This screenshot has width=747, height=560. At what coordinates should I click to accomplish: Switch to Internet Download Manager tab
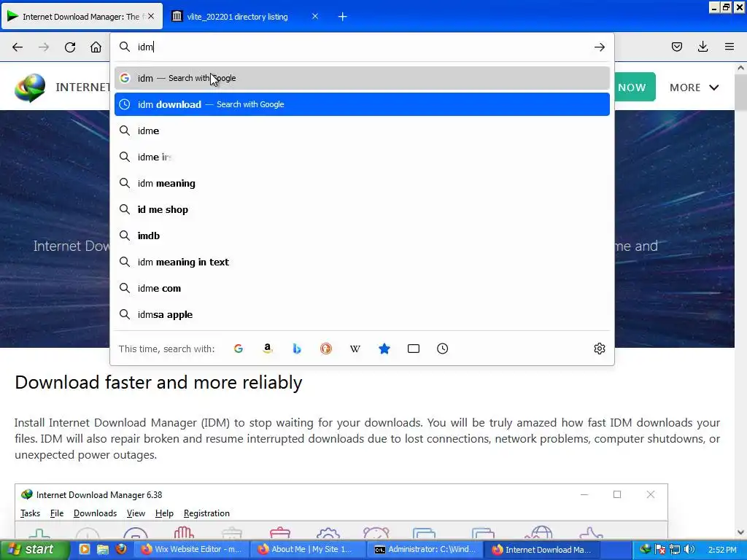tap(82, 17)
